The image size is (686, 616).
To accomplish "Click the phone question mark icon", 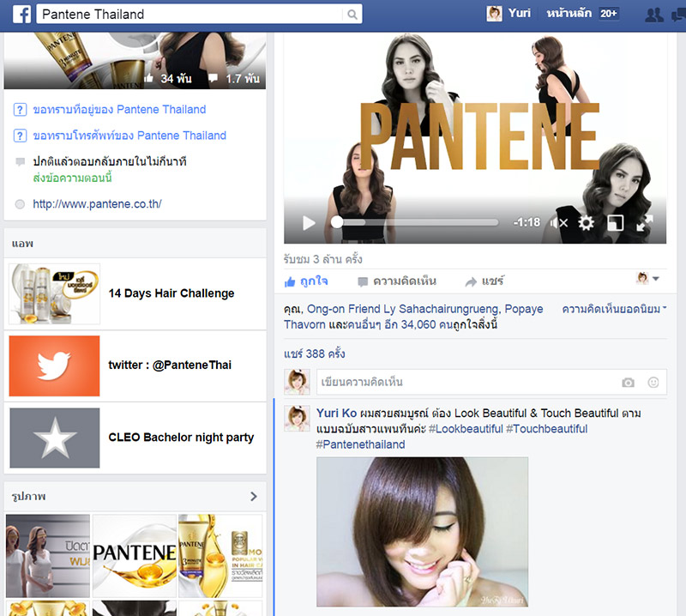I will click(x=20, y=136).
